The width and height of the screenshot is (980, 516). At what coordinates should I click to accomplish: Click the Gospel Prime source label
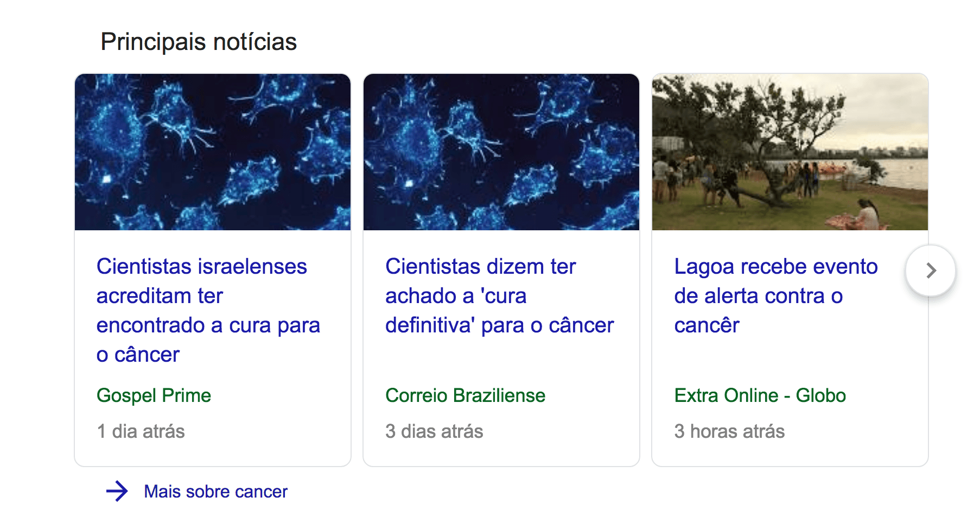(x=154, y=395)
